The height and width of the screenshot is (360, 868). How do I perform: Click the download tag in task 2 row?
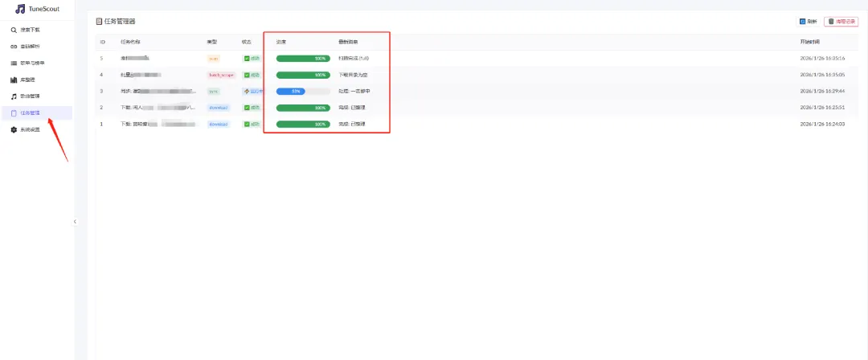tap(219, 108)
